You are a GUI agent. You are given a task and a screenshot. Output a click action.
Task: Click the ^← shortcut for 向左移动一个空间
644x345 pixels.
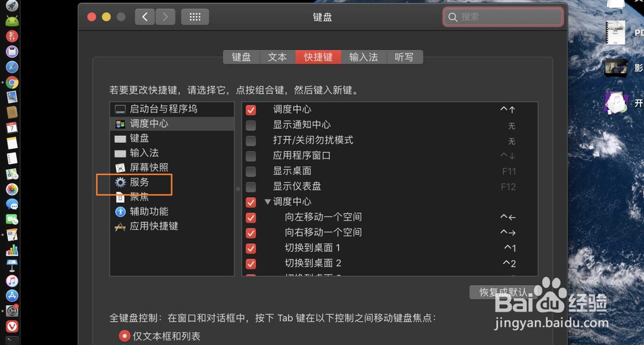[x=508, y=218]
